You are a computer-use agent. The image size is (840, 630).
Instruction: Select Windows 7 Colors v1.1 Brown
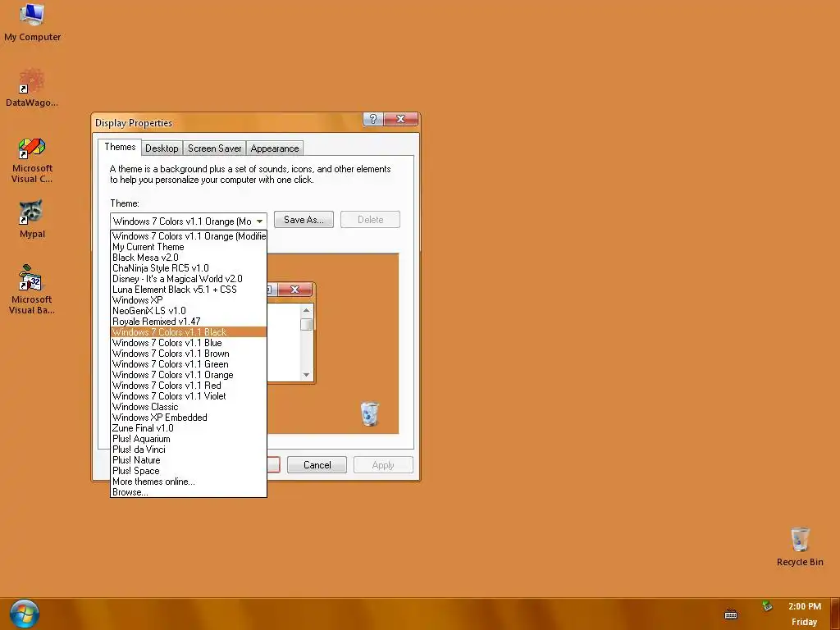pos(189,354)
